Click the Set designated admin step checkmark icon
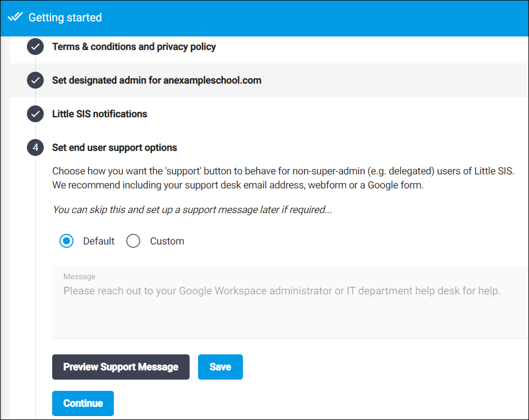This screenshot has width=529, height=420. tap(35, 80)
